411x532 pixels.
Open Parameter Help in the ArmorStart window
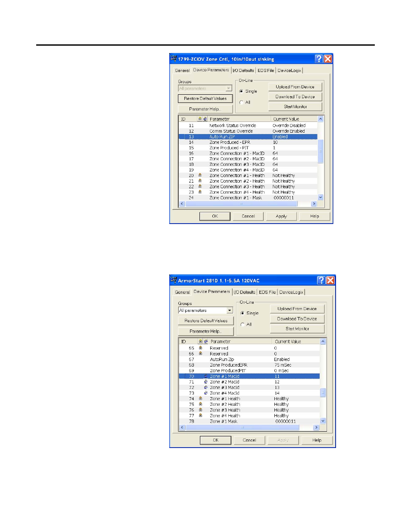(x=206, y=331)
